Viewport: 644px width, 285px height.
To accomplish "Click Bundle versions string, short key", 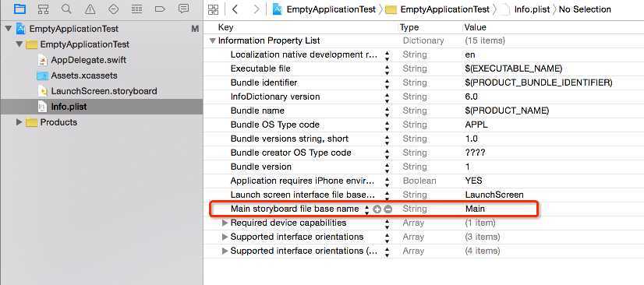I will [289, 139].
